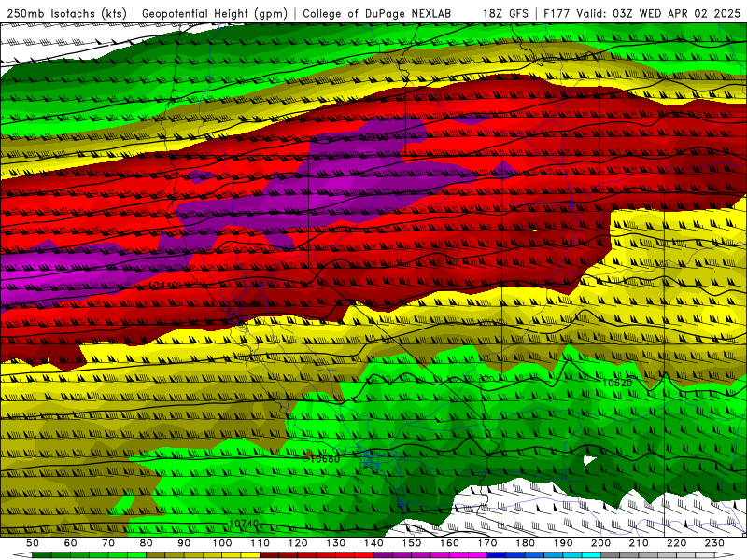Image resolution: width=747 pixels, height=560 pixels.
Task: Click the 'College of DuPage NEXLAB' label
Action: (377, 13)
